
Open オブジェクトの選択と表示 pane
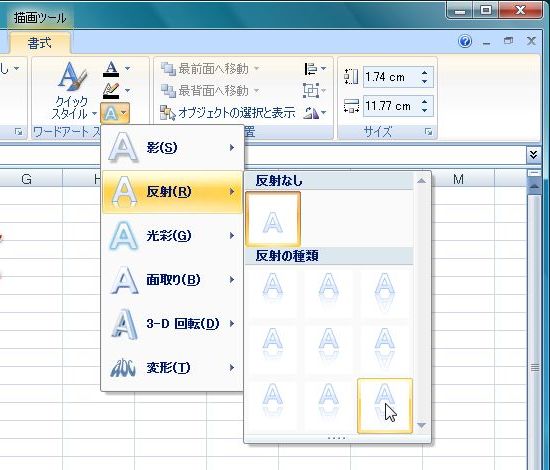(228, 113)
